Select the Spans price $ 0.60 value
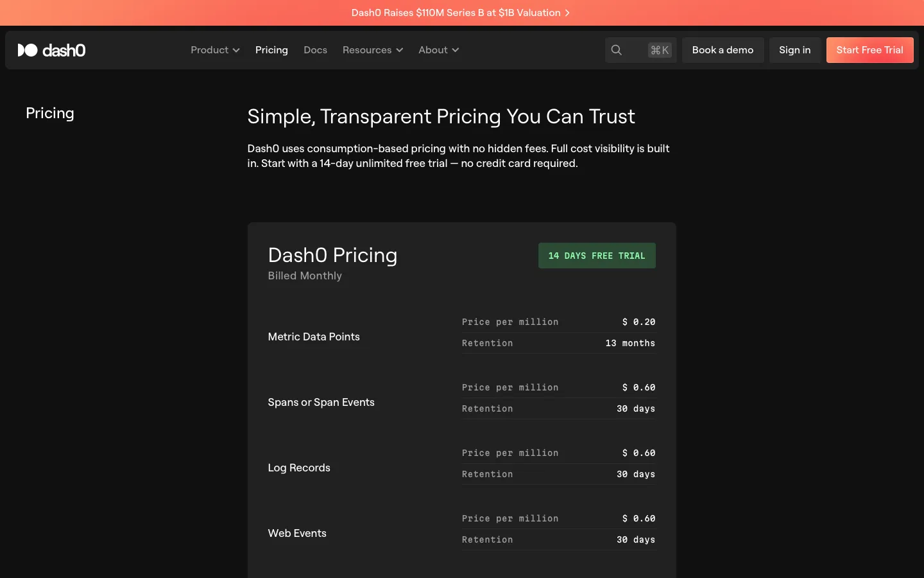The width and height of the screenshot is (924, 578). click(638, 387)
